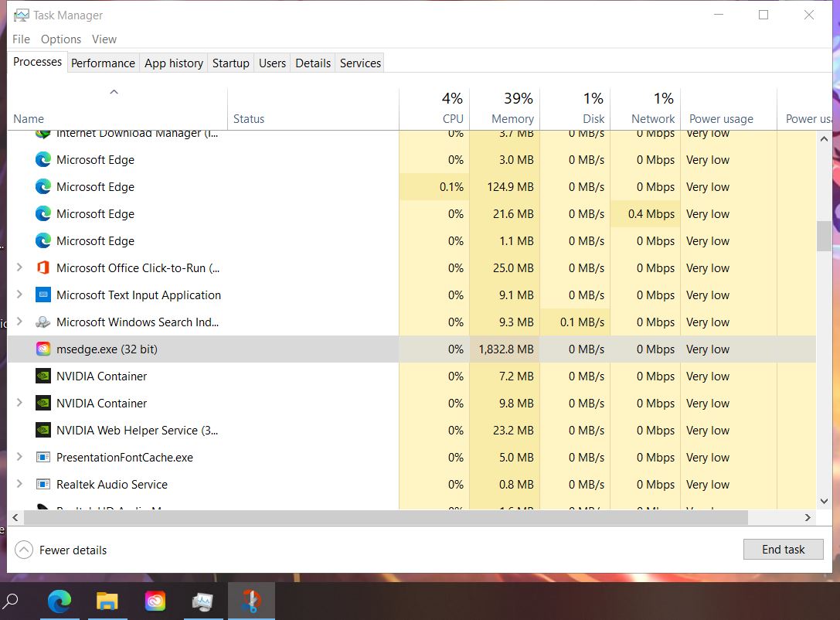Click the msedge.exe (32 bit) process icon
The height and width of the screenshot is (620, 840).
(43, 349)
